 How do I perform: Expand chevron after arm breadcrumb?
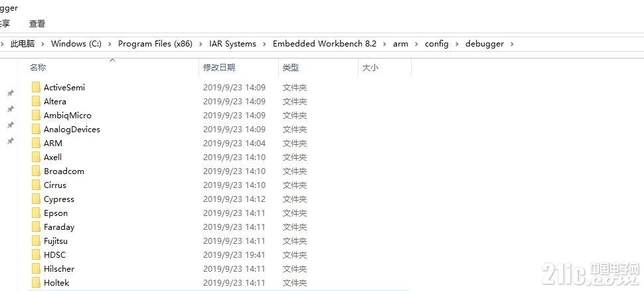pos(416,44)
